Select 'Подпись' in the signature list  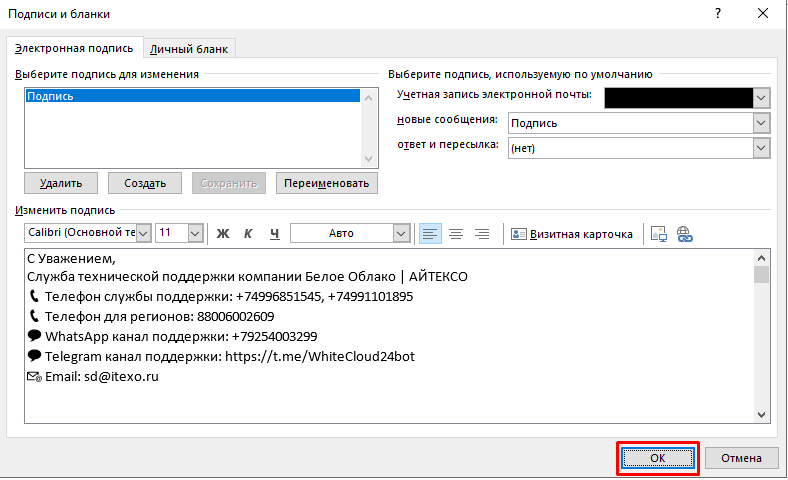pos(192,97)
